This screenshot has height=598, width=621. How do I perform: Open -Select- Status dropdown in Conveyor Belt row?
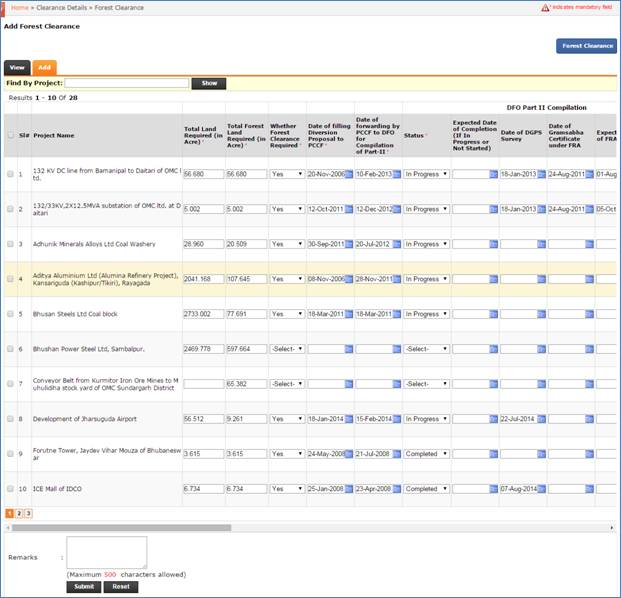[427, 384]
